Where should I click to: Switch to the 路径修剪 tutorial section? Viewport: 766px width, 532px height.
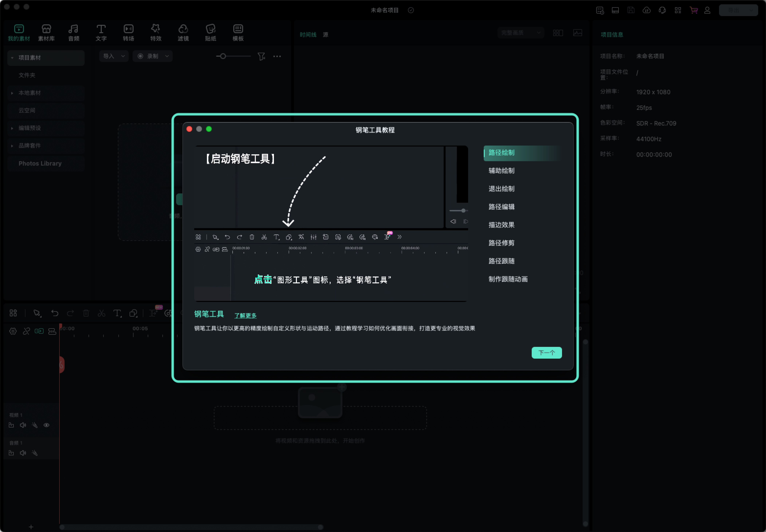(x=501, y=243)
